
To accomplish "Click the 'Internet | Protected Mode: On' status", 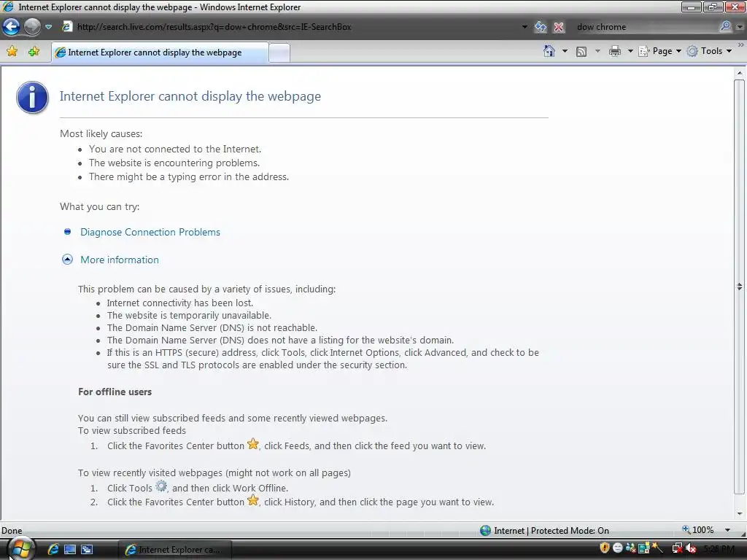I will (551, 531).
